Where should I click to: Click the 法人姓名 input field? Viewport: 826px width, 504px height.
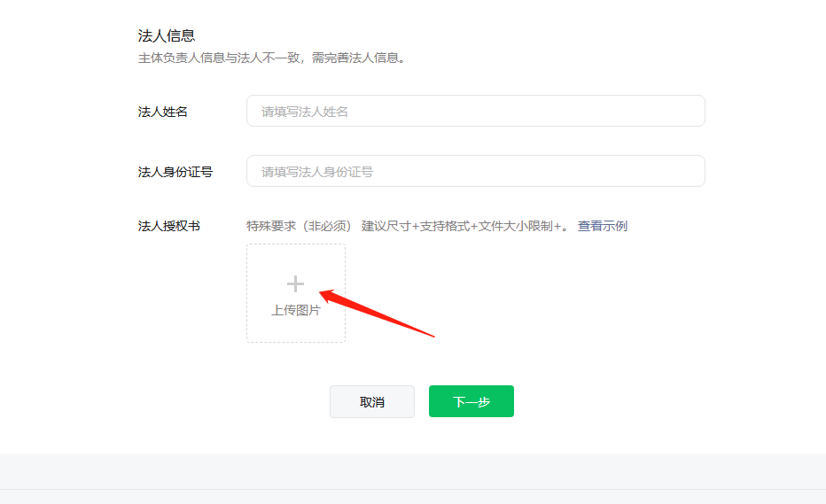point(476,111)
